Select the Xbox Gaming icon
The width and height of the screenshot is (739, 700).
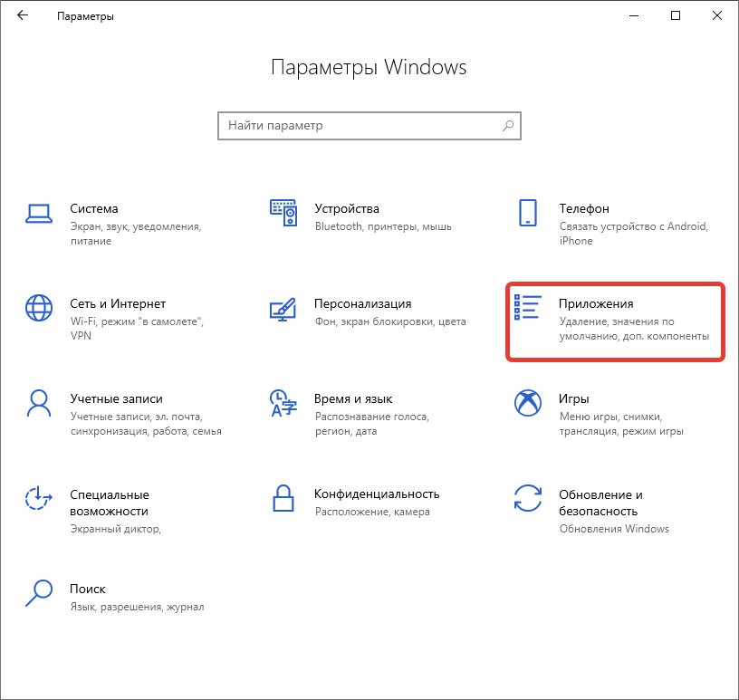coord(528,403)
